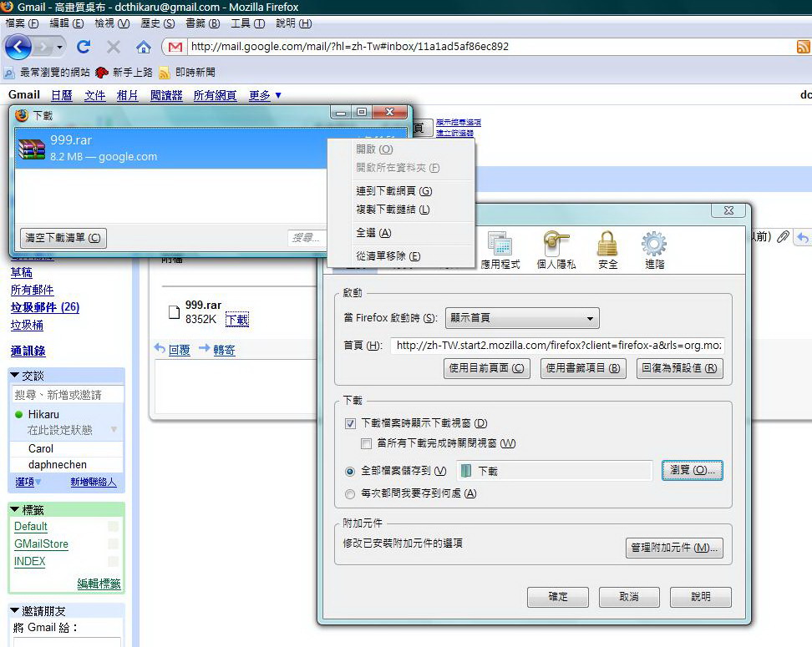Collapse the 標籤 labels section
Image resolution: width=812 pixels, height=647 pixels.
[x=14, y=510]
